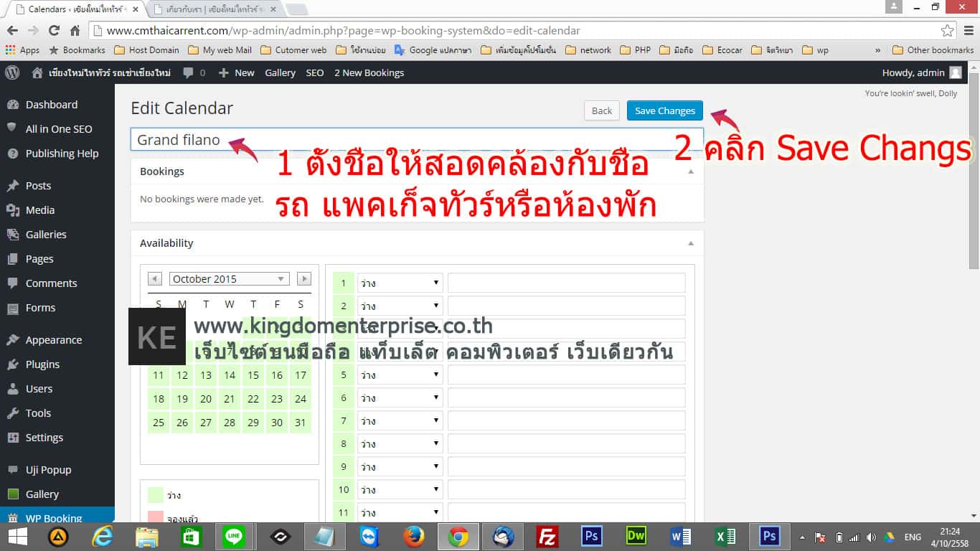Open the Chrome hamburger menu
This screenshot has width=980, height=551.
(x=967, y=31)
